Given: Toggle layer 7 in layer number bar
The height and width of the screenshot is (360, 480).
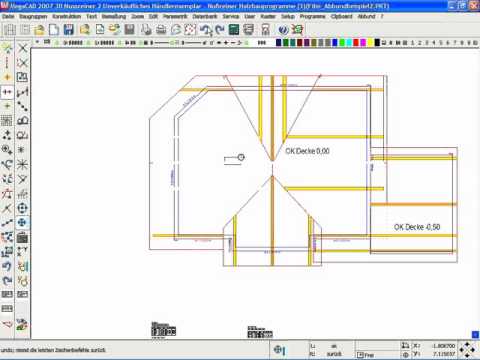Looking at the screenshot, I should pos(455,43).
